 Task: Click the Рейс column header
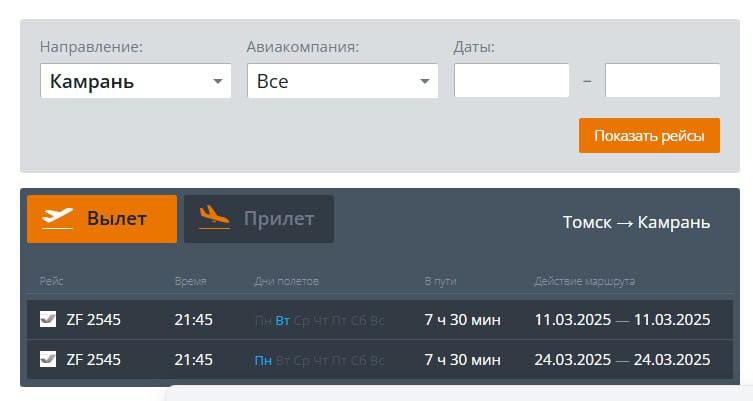tap(52, 281)
